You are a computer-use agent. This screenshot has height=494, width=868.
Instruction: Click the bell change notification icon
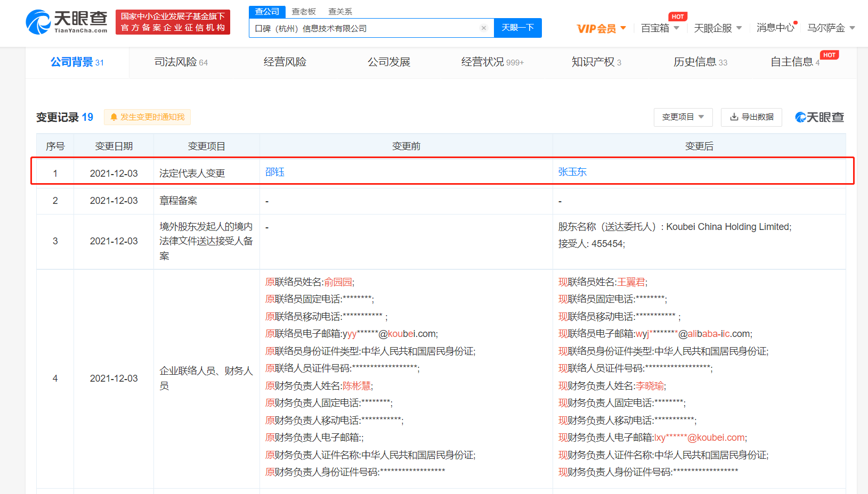coord(113,117)
